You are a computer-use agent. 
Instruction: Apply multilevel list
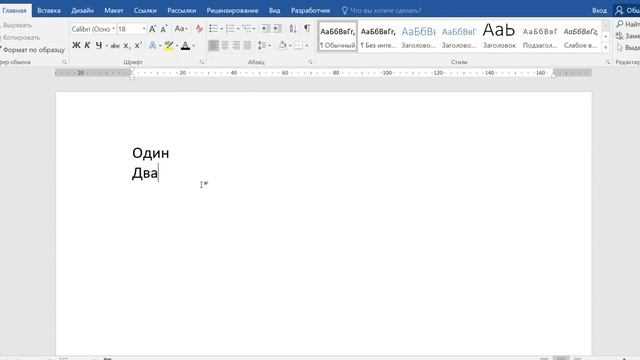[x=247, y=28]
